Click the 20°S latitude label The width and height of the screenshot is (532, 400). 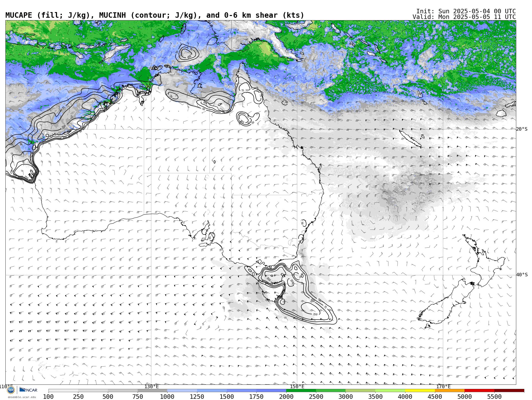tap(522, 129)
